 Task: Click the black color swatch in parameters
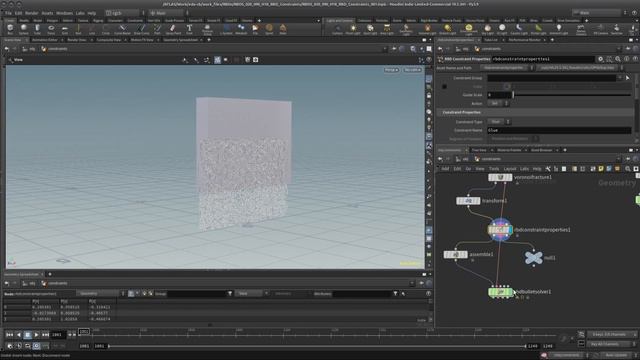coord(444,87)
